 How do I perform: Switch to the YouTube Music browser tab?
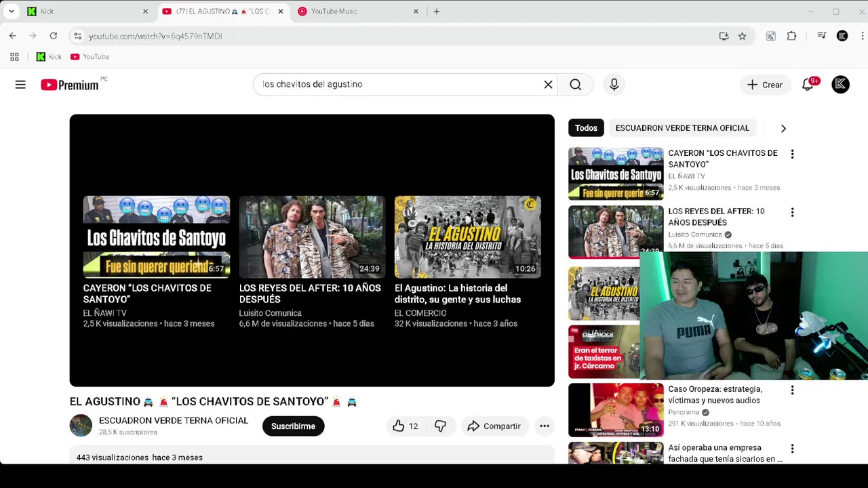(357, 12)
